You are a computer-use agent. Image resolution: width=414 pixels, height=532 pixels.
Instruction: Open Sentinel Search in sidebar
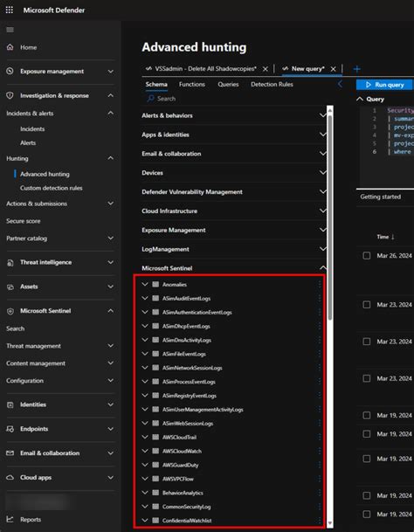[x=15, y=328]
